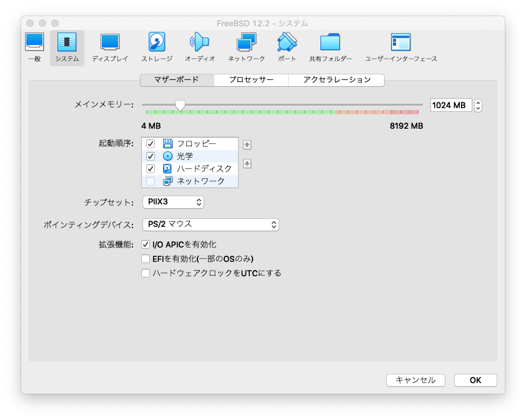Open the 共有フォルダー (Shared Folders) icon
The image size is (526, 420).
click(330, 47)
